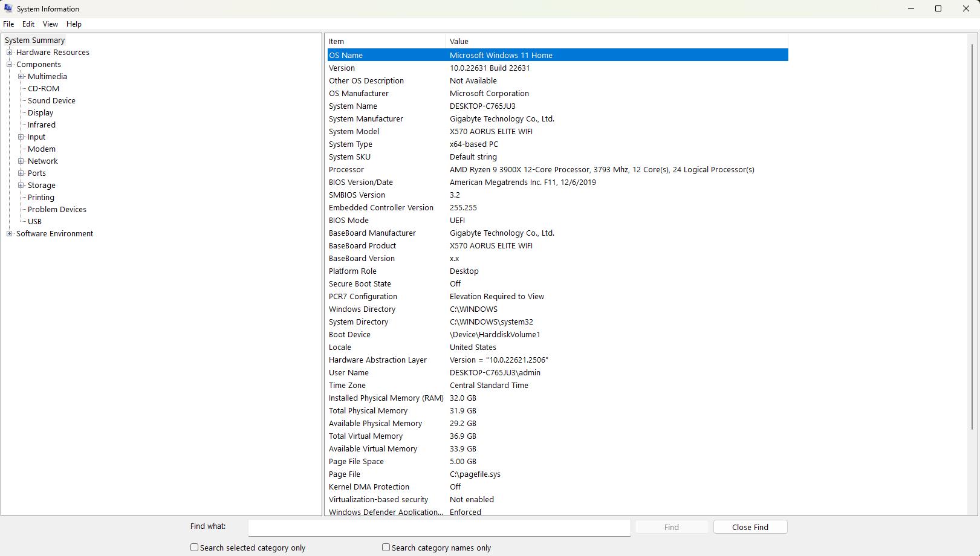
Task: Collapse the Components node
Action: (10, 65)
